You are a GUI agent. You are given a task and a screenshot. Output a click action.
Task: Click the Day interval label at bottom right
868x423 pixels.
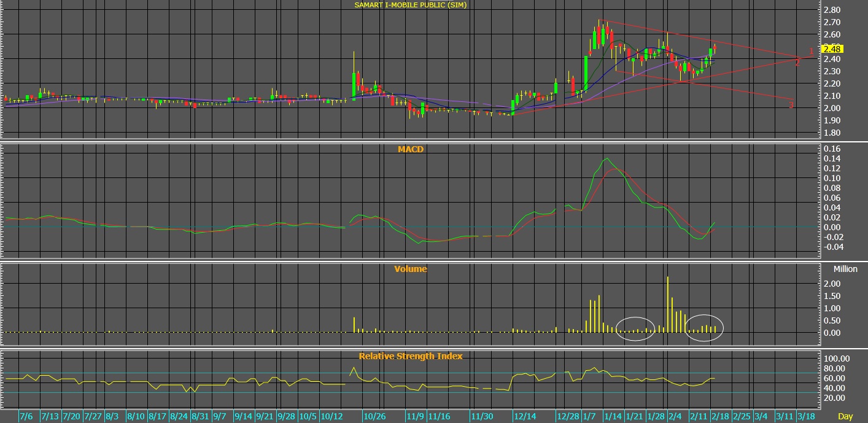coord(845,417)
